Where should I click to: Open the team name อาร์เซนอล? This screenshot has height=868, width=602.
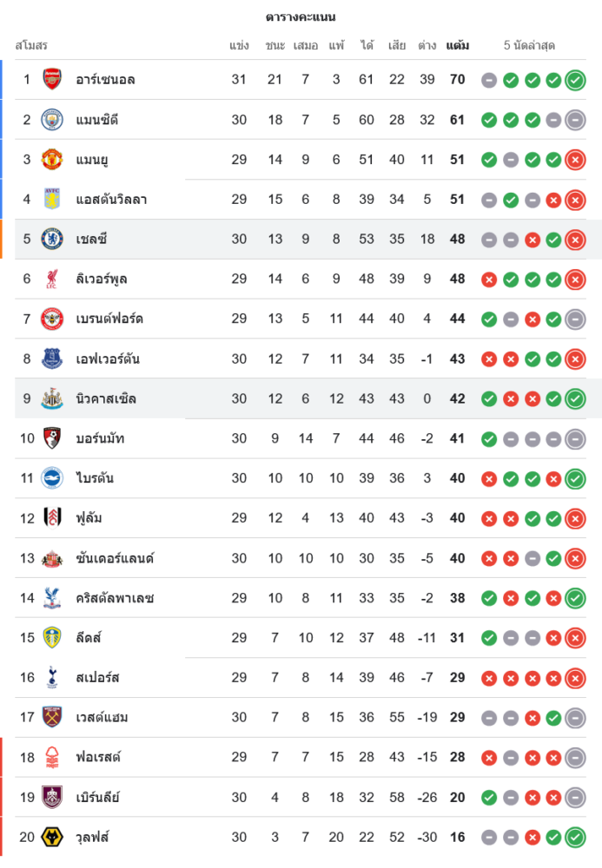click(105, 80)
